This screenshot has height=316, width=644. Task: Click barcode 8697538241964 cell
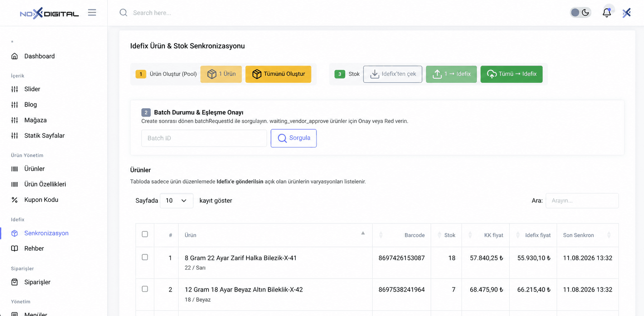click(x=402, y=289)
